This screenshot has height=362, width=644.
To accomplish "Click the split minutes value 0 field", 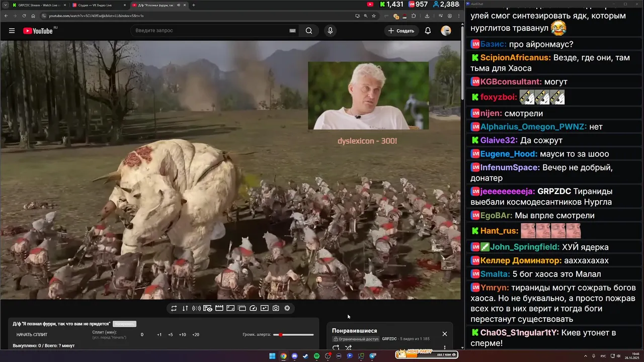I will [142, 335].
